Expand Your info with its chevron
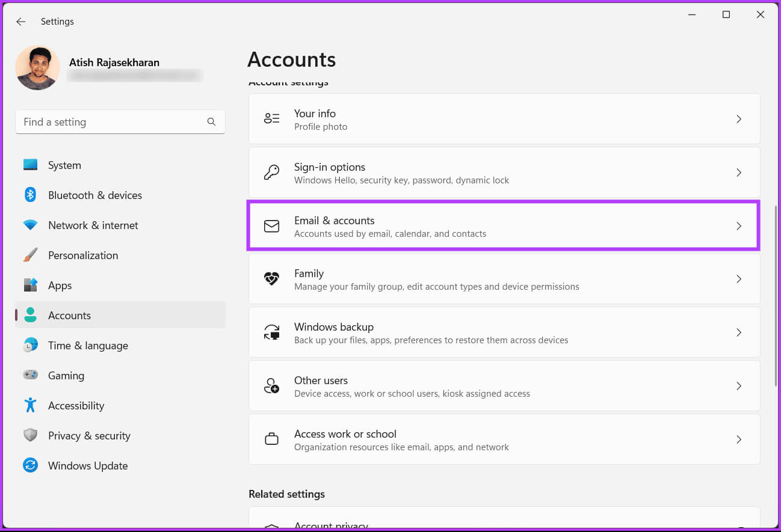 pos(739,119)
